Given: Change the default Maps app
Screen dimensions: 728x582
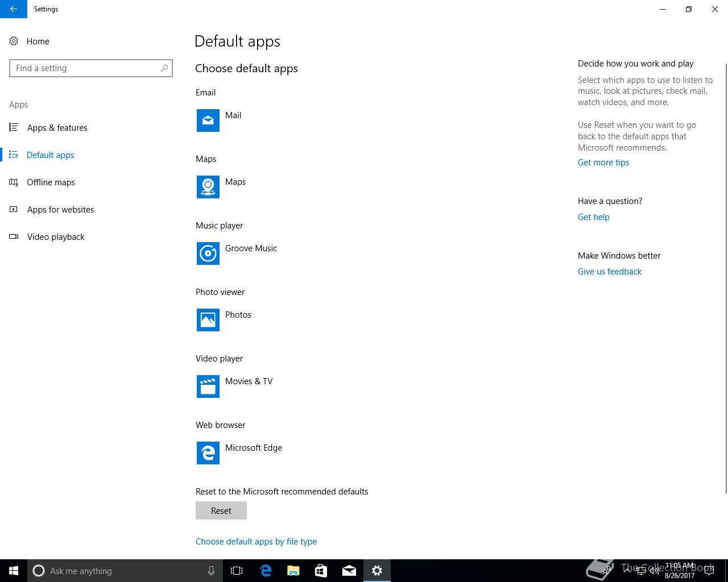Looking at the screenshot, I should pyautogui.click(x=235, y=182).
